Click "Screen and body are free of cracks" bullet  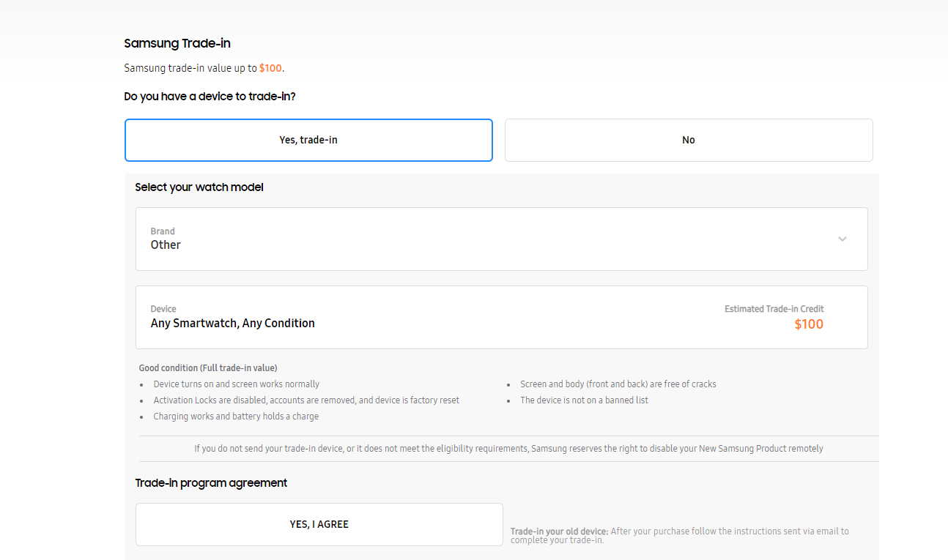[x=618, y=384]
